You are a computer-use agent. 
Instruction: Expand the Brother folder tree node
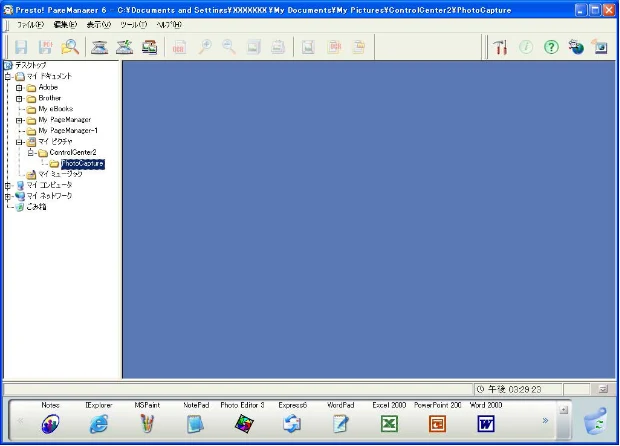click(19, 98)
